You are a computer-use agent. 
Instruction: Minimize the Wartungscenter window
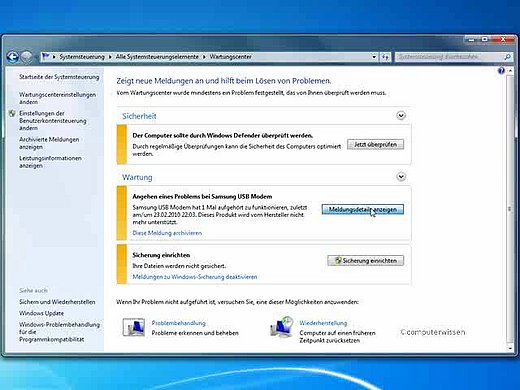pyautogui.click(x=471, y=40)
